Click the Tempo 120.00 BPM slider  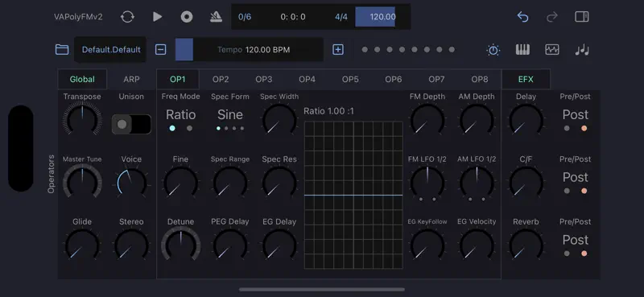coord(250,50)
